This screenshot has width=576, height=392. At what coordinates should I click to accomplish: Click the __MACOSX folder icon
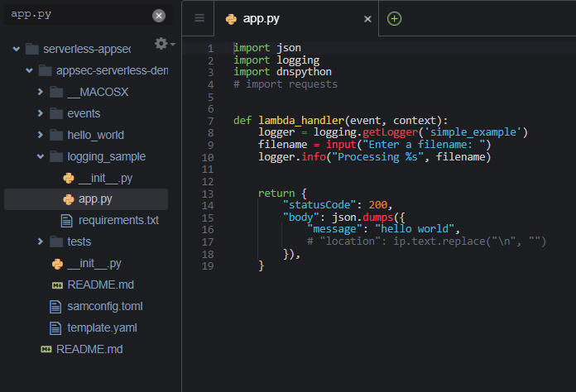click(56, 92)
